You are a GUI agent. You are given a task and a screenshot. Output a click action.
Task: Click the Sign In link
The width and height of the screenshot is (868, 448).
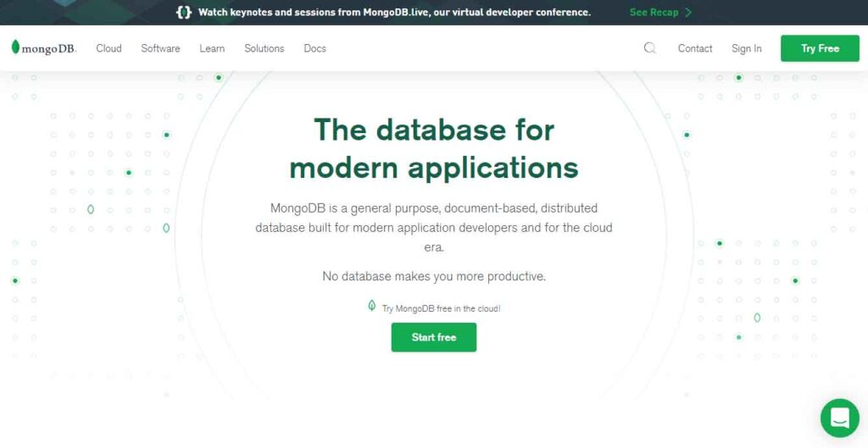[747, 48]
